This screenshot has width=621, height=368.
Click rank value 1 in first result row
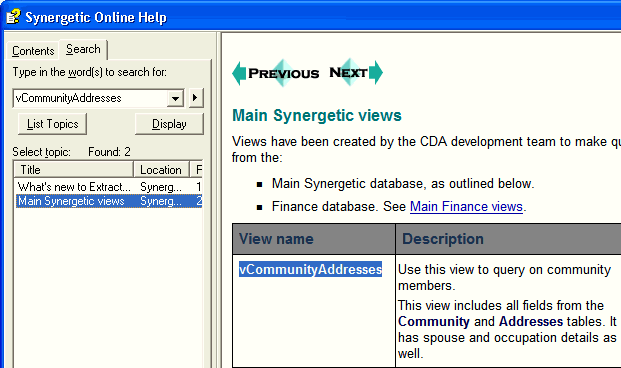(x=198, y=187)
